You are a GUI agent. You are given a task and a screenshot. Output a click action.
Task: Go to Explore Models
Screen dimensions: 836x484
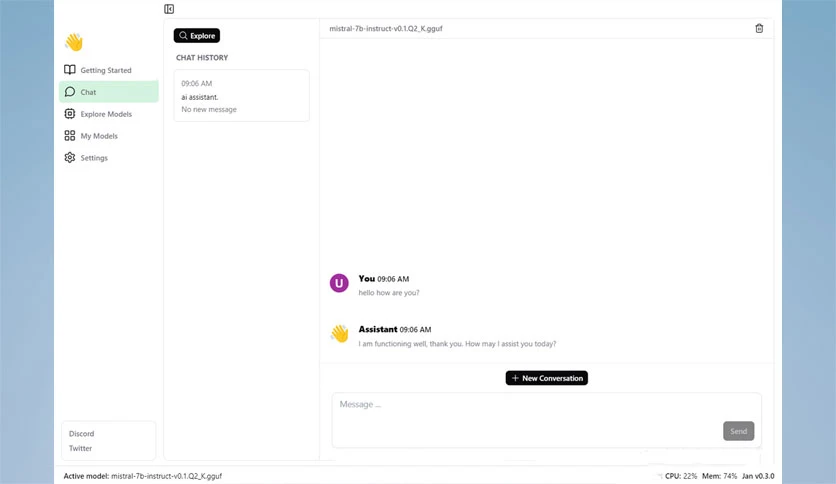[109, 114]
